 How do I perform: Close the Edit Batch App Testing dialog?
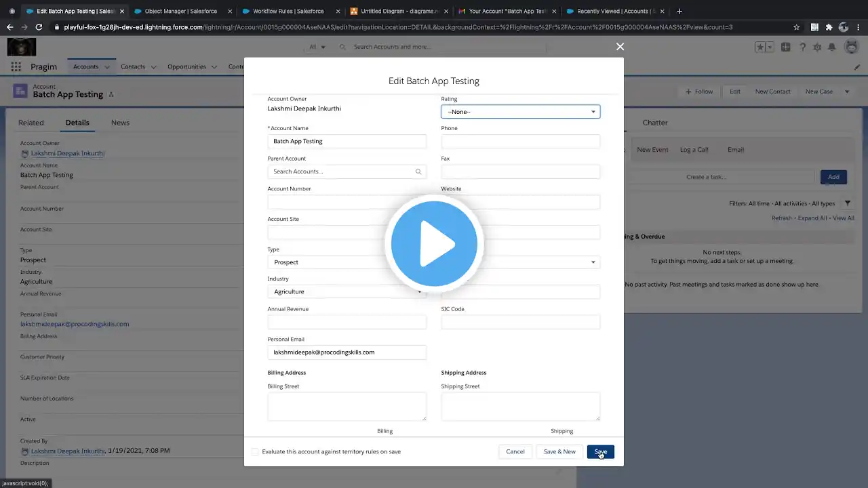(x=620, y=47)
